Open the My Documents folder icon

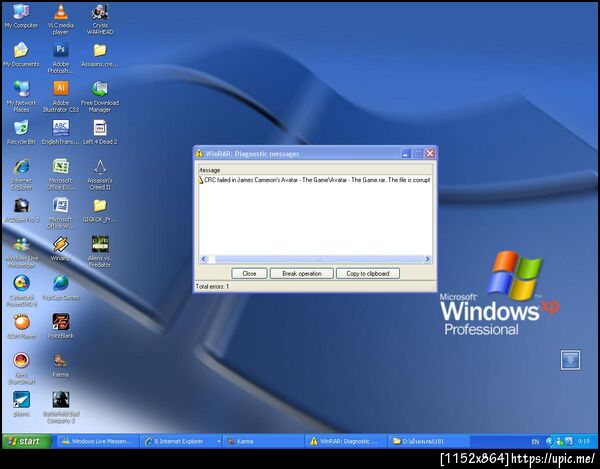[21, 55]
